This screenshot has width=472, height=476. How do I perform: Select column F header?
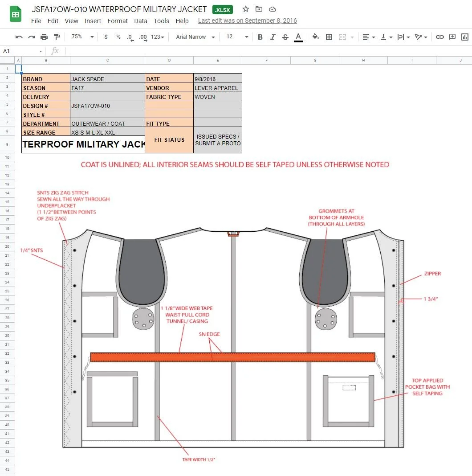point(266,61)
